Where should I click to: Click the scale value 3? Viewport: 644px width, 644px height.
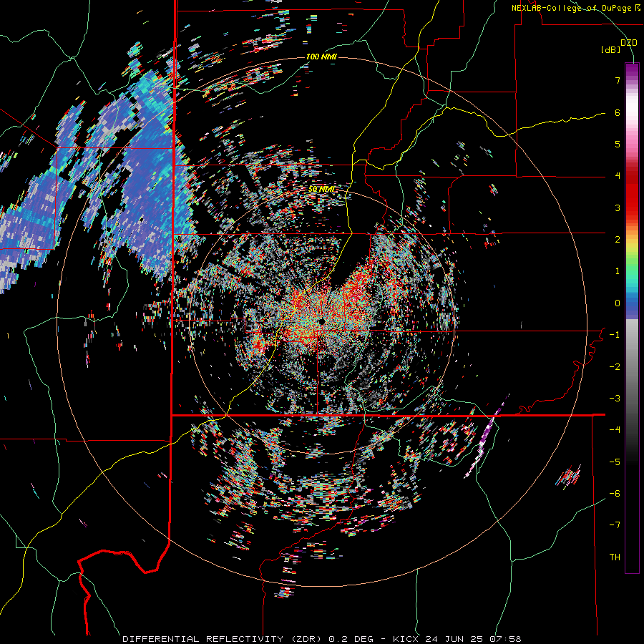pyautogui.click(x=618, y=208)
